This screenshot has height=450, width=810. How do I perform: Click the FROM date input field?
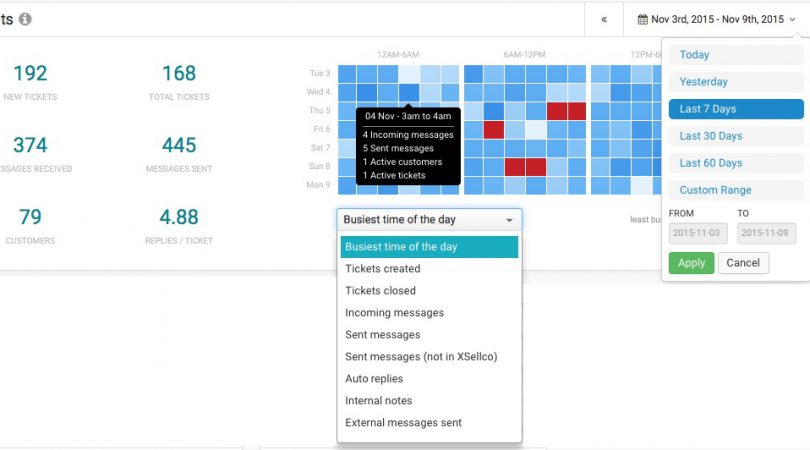(697, 233)
